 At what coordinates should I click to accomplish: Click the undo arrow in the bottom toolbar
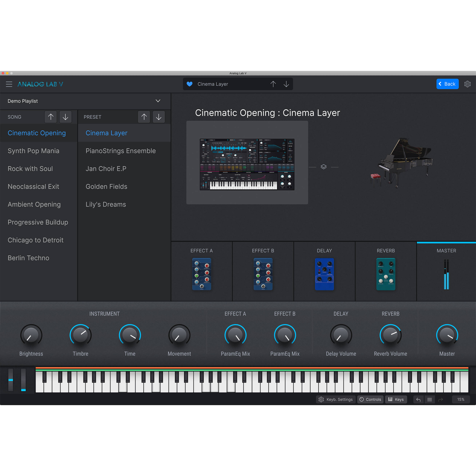pos(418,399)
